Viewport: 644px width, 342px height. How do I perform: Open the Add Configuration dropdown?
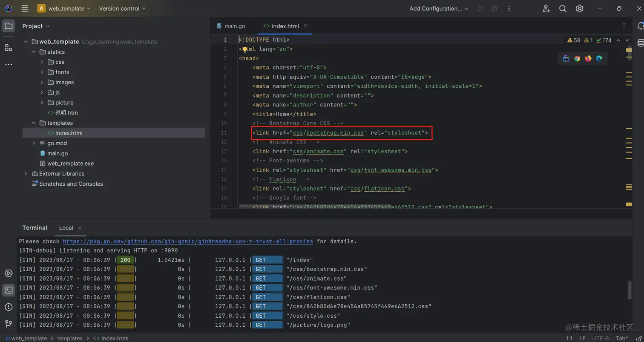pos(439,9)
